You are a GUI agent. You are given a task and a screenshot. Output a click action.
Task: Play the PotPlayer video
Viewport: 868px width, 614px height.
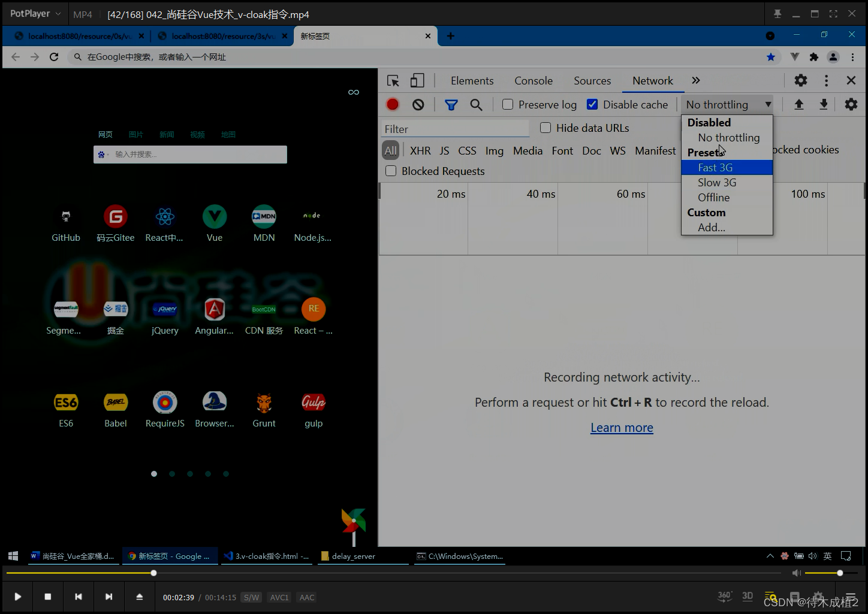17,597
